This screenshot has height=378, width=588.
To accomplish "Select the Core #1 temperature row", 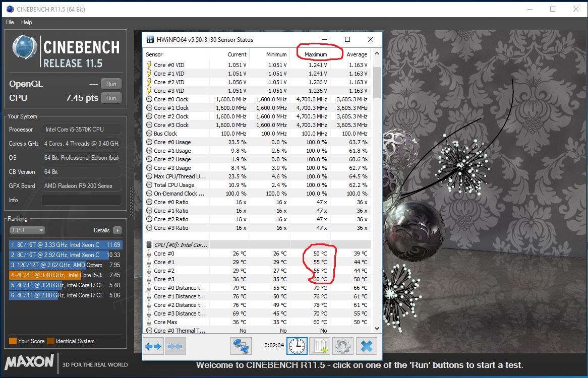I will click(x=257, y=262).
